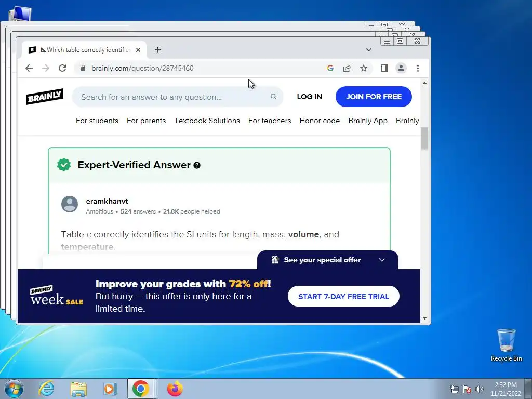Open the Action Center flag icon
This screenshot has height=399, width=532.
[467, 389]
